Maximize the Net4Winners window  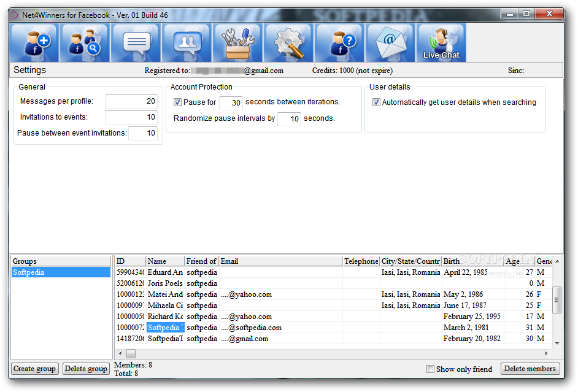point(526,14)
